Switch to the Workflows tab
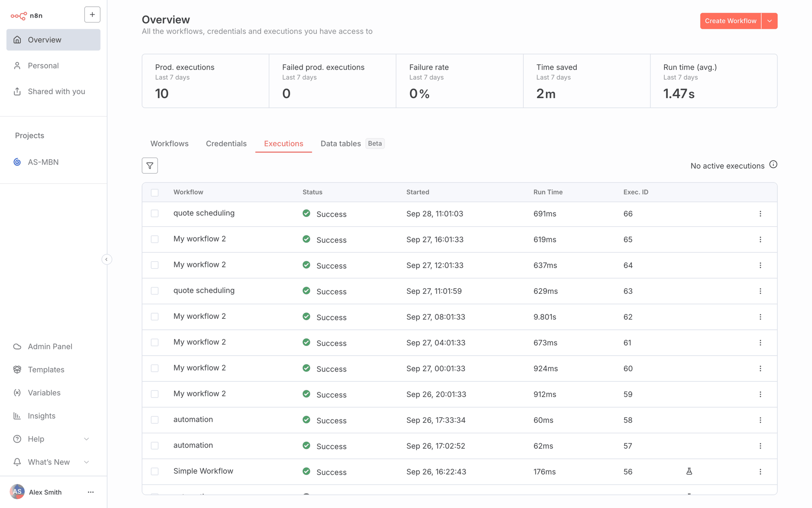The image size is (812, 508). coord(169,144)
